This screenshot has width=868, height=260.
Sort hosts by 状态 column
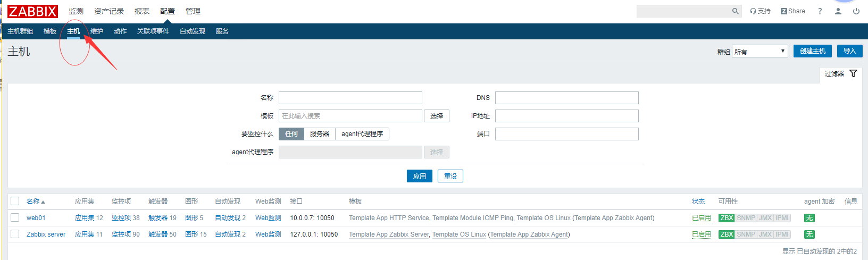(698, 202)
